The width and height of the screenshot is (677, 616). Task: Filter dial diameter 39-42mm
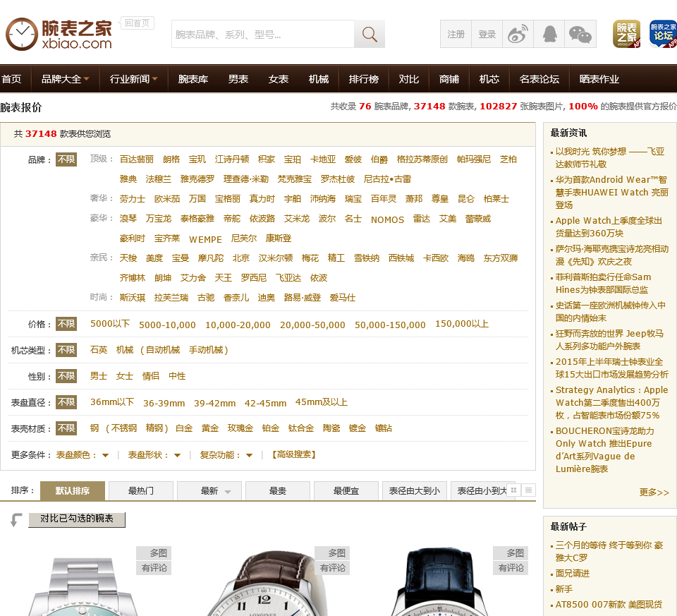tap(214, 403)
